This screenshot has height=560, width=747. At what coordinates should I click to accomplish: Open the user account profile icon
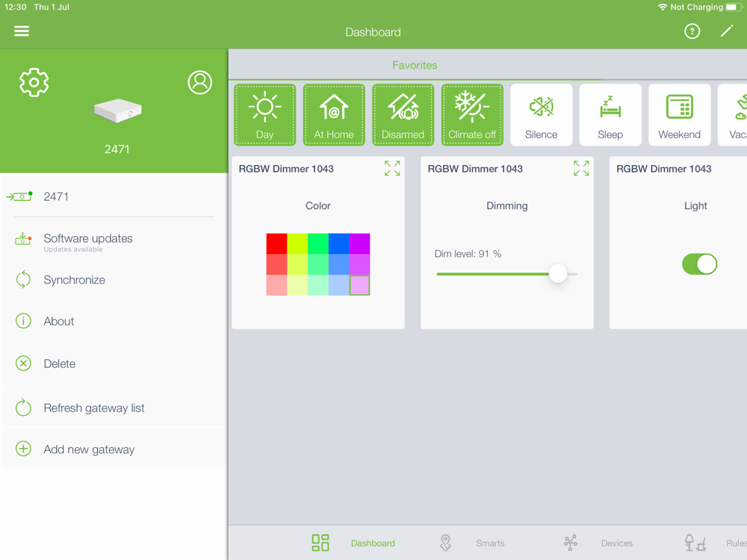[199, 82]
